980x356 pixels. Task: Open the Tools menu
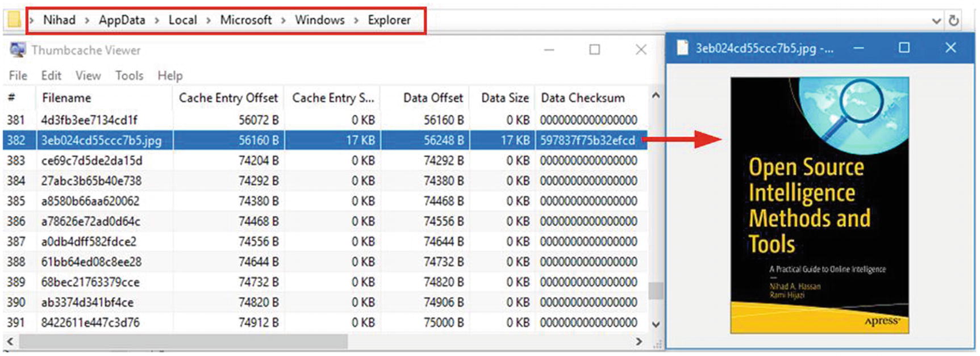coord(130,76)
